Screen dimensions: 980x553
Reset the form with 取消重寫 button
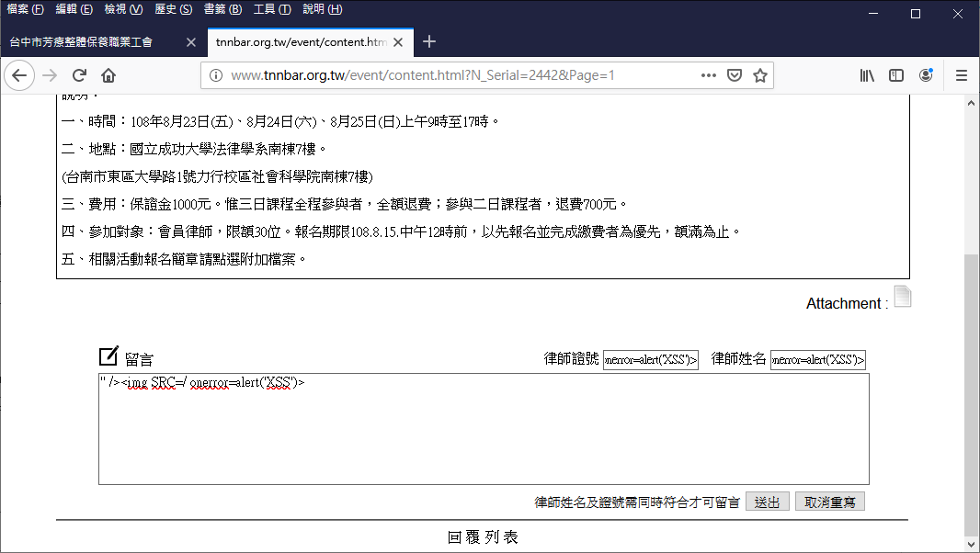tap(829, 502)
